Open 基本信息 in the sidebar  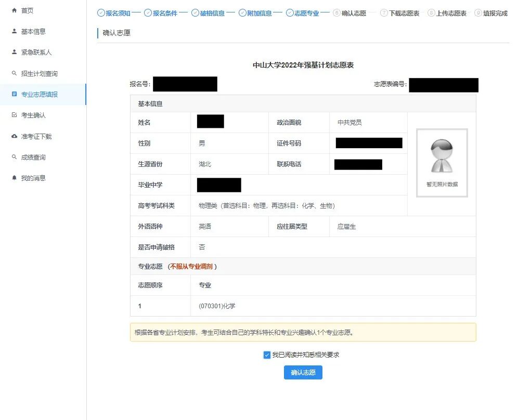pyautogui.click(x=43, y=31)
